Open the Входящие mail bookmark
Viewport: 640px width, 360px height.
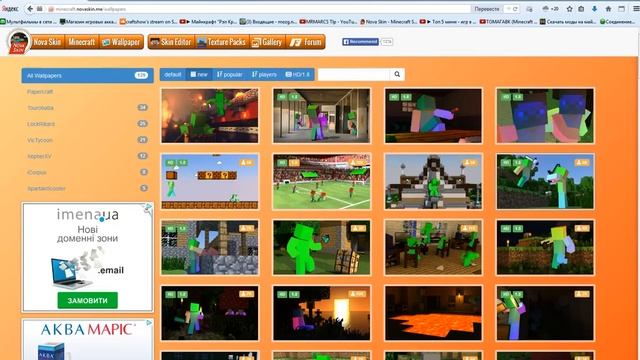coord(268,22)
